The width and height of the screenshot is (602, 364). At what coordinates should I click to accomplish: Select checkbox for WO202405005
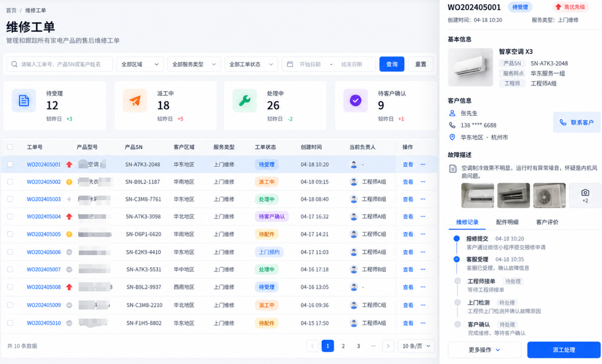coord(10,234)
